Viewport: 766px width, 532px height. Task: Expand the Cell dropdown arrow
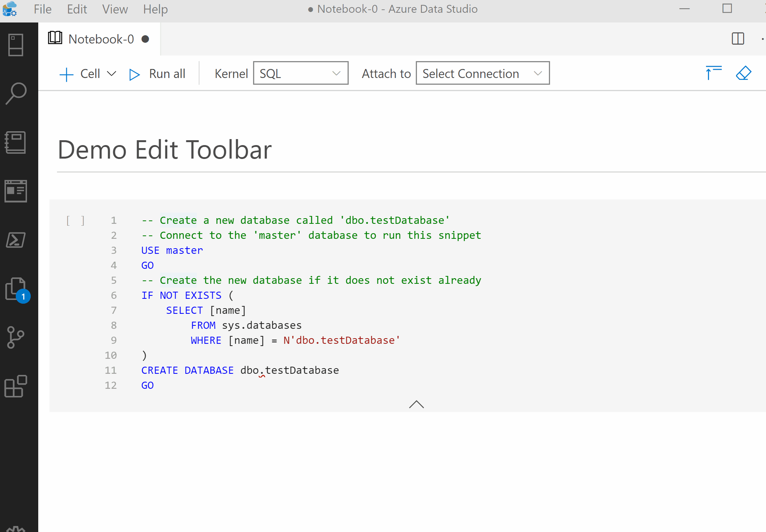pos(111,74)
